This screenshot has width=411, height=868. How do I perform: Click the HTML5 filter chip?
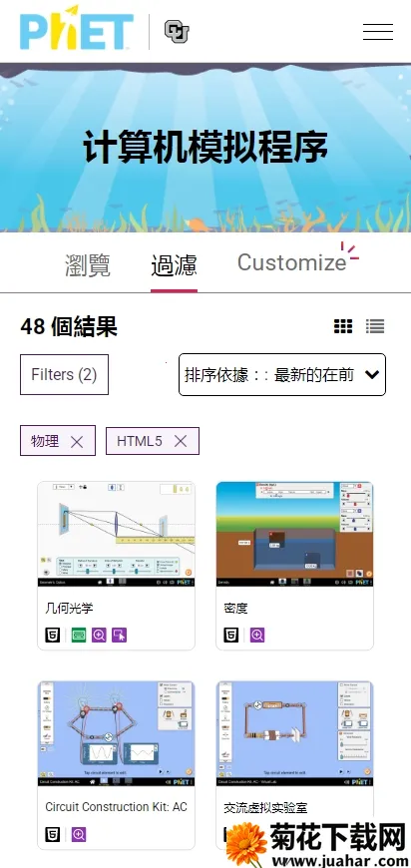152,441
